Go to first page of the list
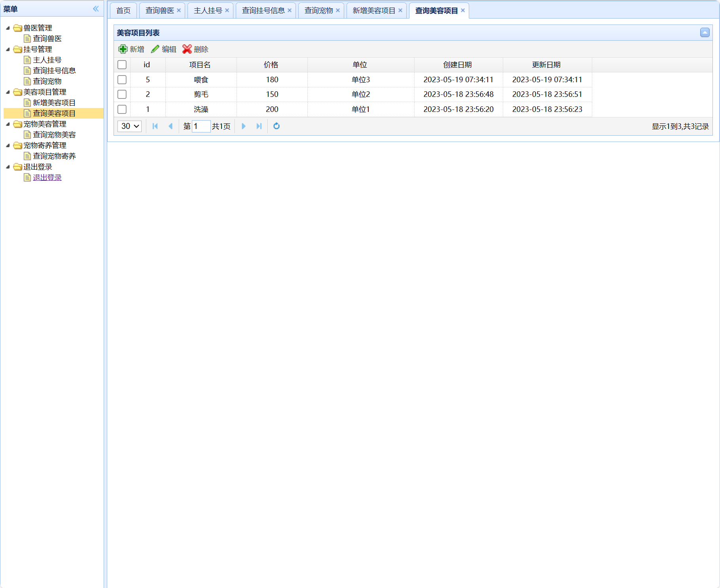Image resolution: width=720 pixels, height=588 pixels. point(155,126)
